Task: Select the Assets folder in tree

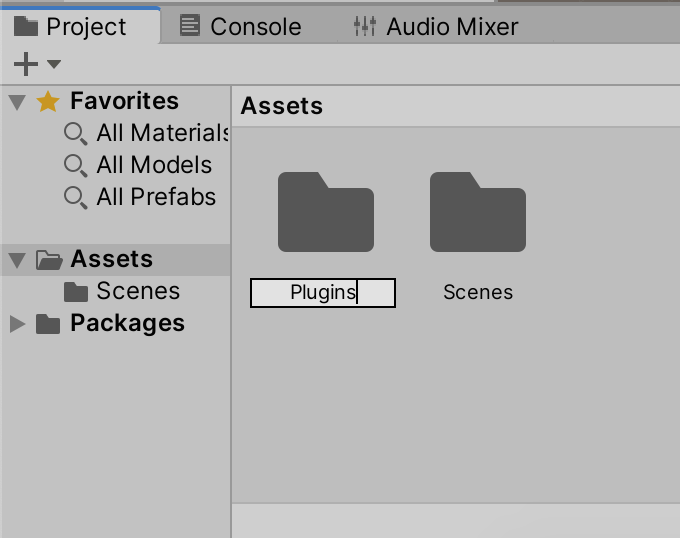Action: [111, 260]
